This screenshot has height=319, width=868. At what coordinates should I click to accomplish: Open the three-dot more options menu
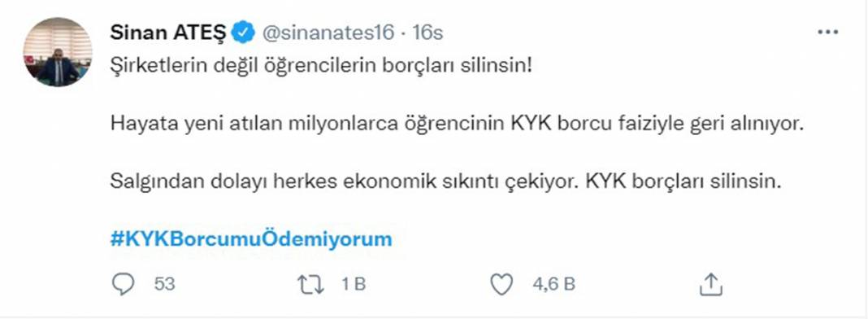827,32
